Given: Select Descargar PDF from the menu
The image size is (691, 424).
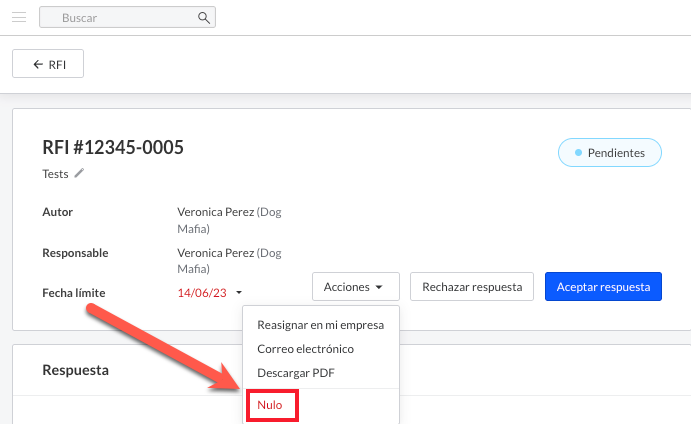Looking at the screenshot, I should pyautogui.click(x=295, y=373).
